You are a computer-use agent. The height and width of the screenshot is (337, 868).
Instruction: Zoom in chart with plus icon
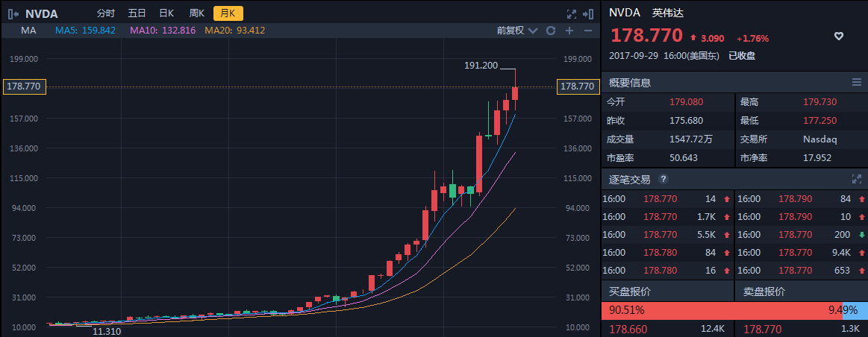coord(569,31)
